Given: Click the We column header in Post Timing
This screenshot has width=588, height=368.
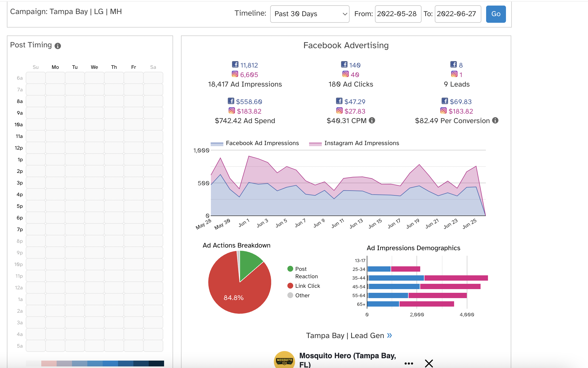Looking at the screenshot, I should [94, 67].
